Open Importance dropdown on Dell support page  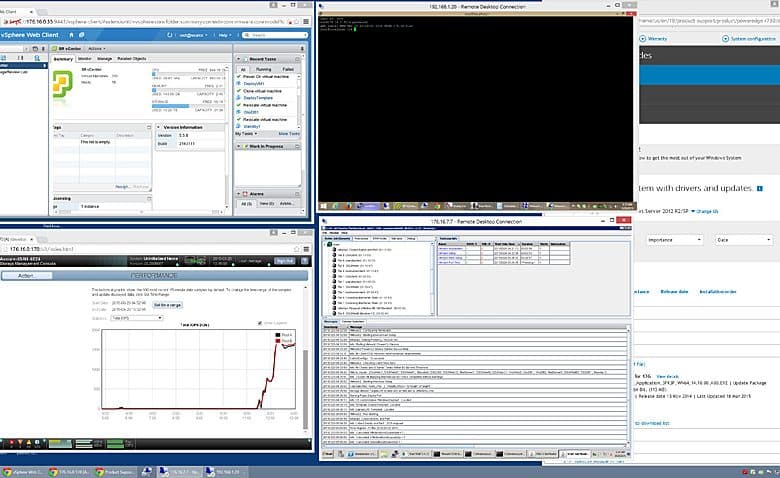(675, 240)
